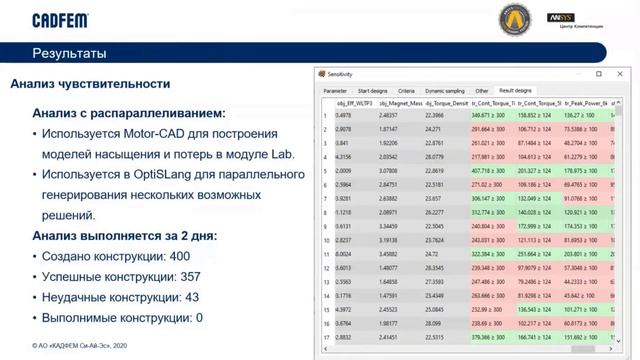Image resolution: width=640 pixels, height=360 pixels.
Task: Click cell 306.147 ≥ 300 in row 7
Action: pyautogui.click(x=493, y=199)
